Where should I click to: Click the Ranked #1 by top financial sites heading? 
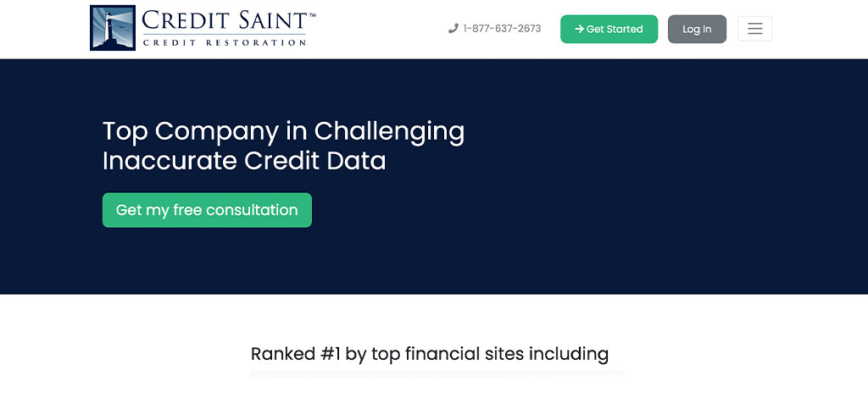point(430,354)
